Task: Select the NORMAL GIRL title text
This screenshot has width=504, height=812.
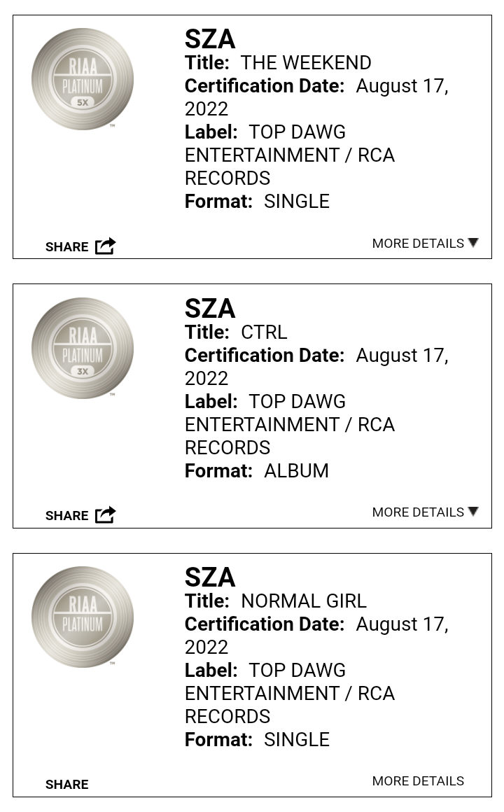Action: point(304,601)
